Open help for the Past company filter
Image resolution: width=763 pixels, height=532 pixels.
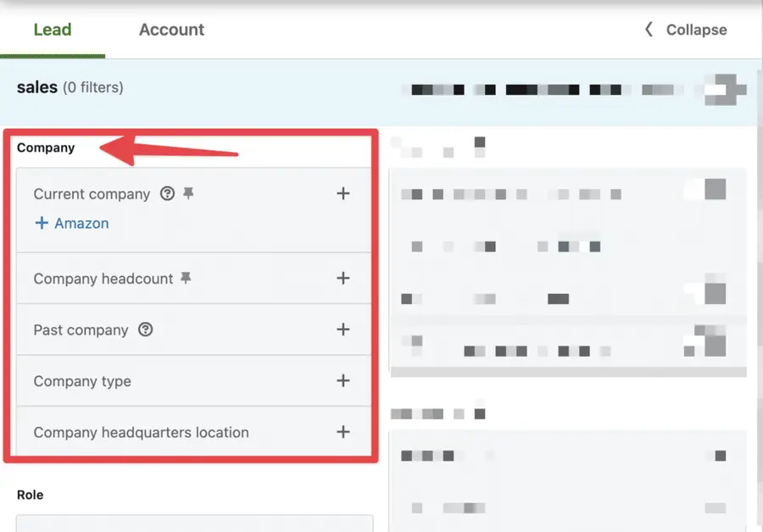[x=146, y=330]
